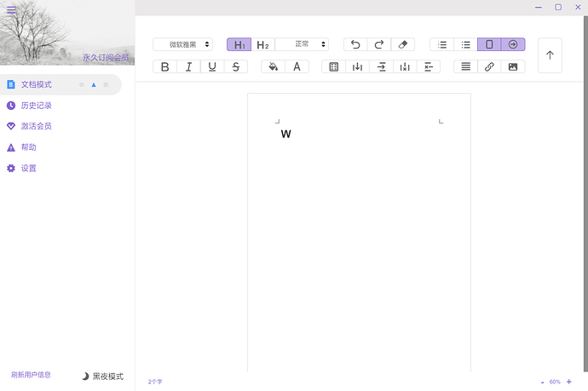Screen dimensions: 588x391
Task: Click the up arrow scroll-to-top button
Action: point(550,55)
